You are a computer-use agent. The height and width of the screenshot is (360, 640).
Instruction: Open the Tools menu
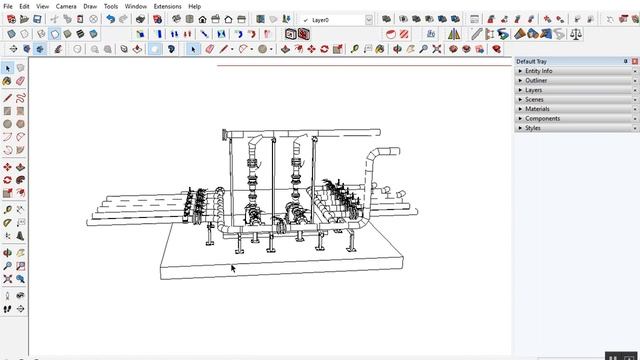(x=111, y=6)
